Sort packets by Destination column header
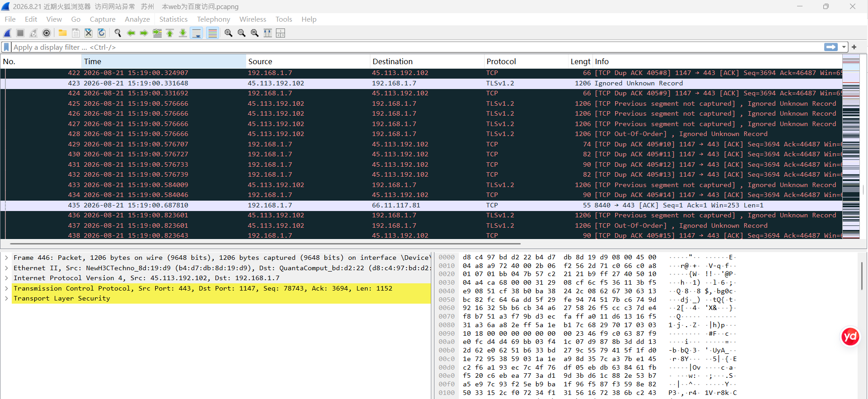 tap(427, 61)
